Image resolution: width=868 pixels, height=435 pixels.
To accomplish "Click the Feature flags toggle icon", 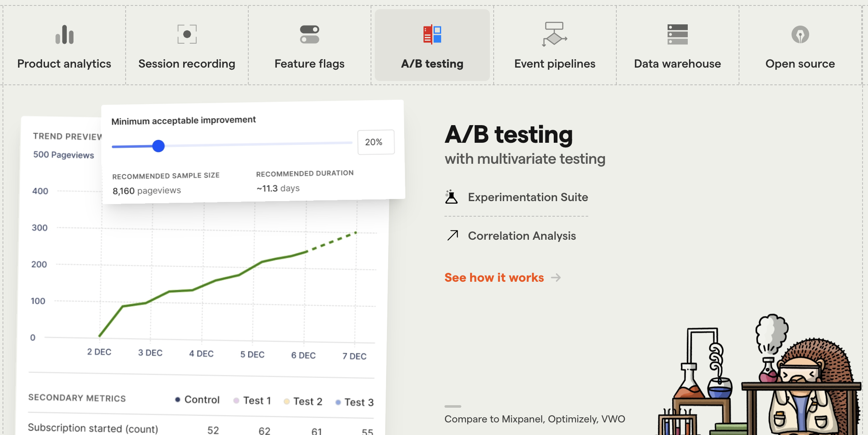I will click(x=310, y=34).
